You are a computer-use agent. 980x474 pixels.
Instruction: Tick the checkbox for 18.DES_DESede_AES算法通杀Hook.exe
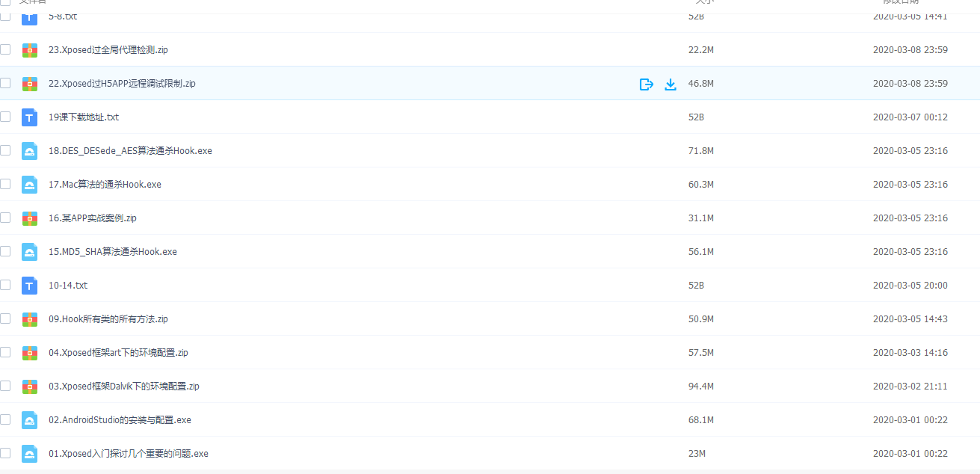[5, 150]
